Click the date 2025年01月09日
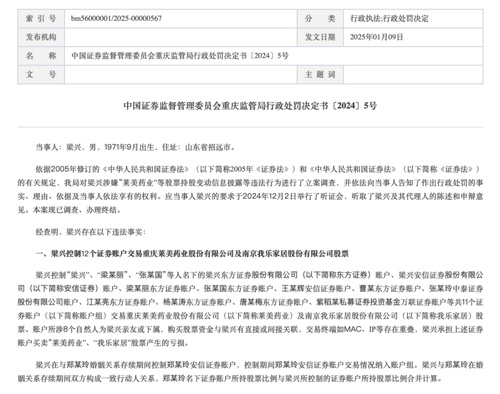 pos(376,37)
